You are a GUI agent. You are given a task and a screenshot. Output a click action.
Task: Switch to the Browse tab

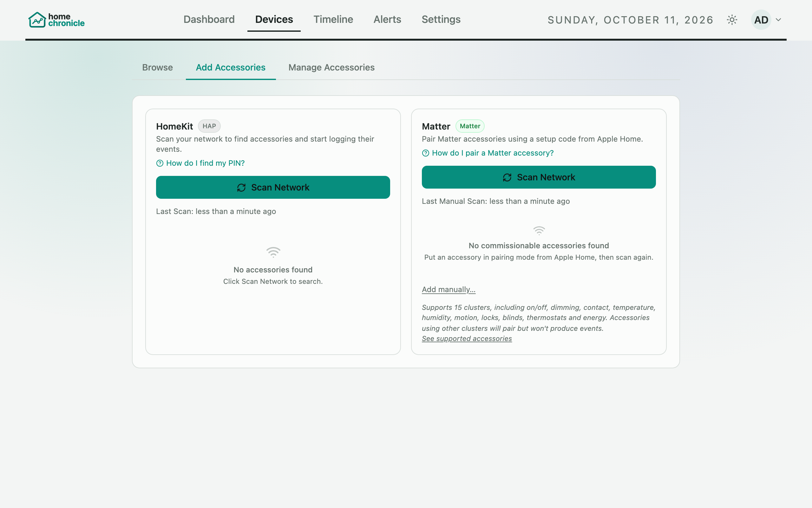click(x=157, y=68)
